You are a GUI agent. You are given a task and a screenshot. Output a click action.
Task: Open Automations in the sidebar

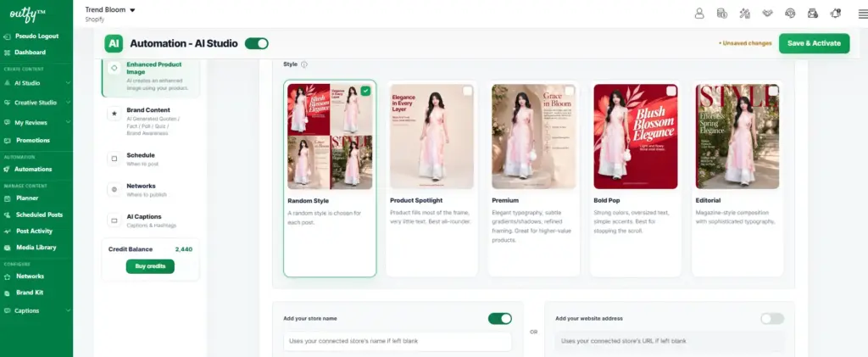click(33, 170)
